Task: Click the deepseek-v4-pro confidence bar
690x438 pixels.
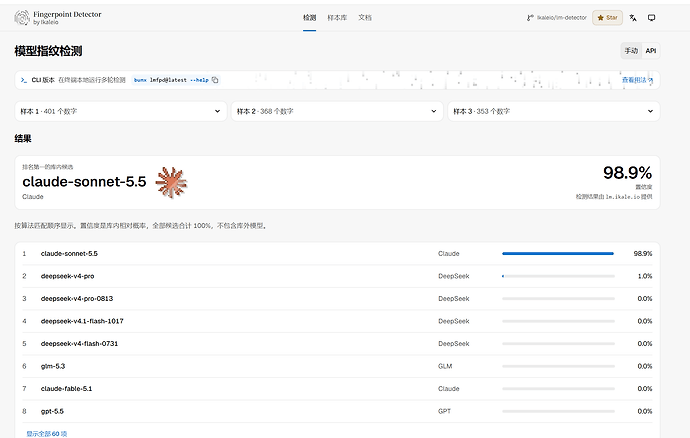Action: click(x=558, y=276)
